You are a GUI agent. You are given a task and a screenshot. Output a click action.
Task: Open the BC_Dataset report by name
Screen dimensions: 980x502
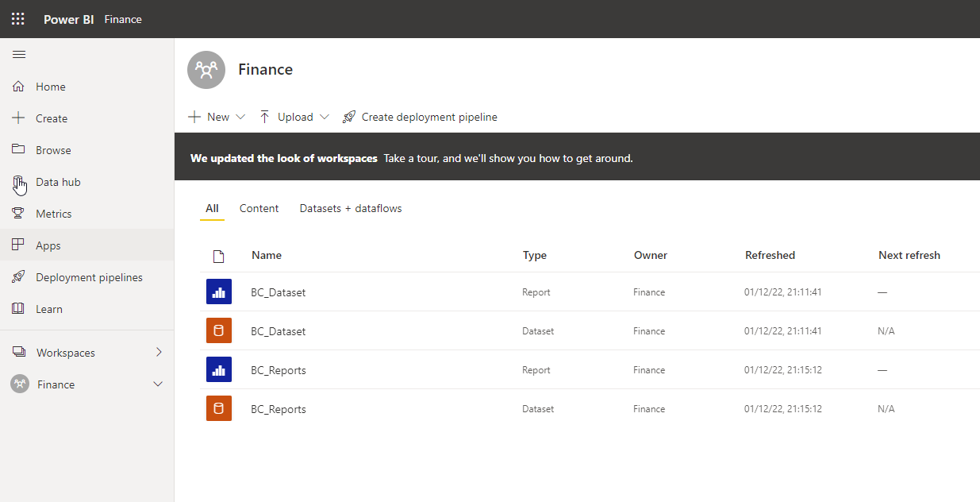tap(279, 292)
